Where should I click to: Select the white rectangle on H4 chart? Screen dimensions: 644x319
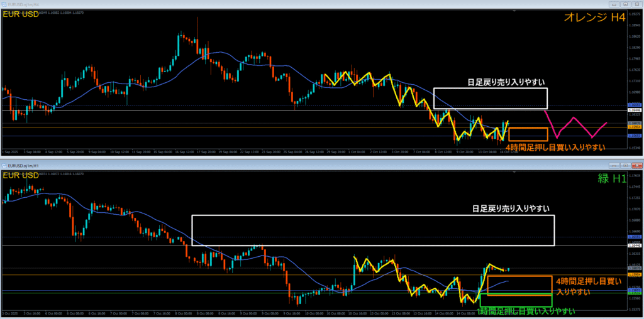491,89
